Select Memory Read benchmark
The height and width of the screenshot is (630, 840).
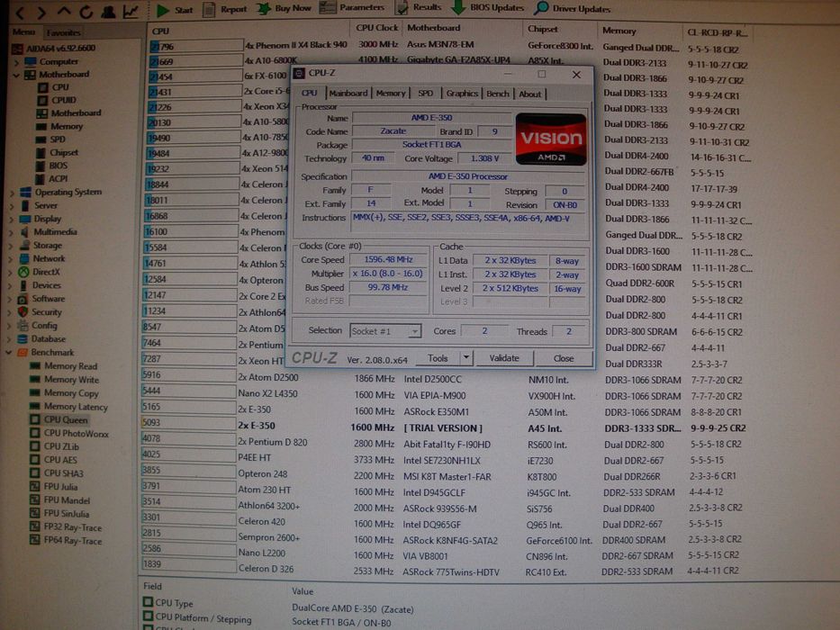(x=63, y=366)
